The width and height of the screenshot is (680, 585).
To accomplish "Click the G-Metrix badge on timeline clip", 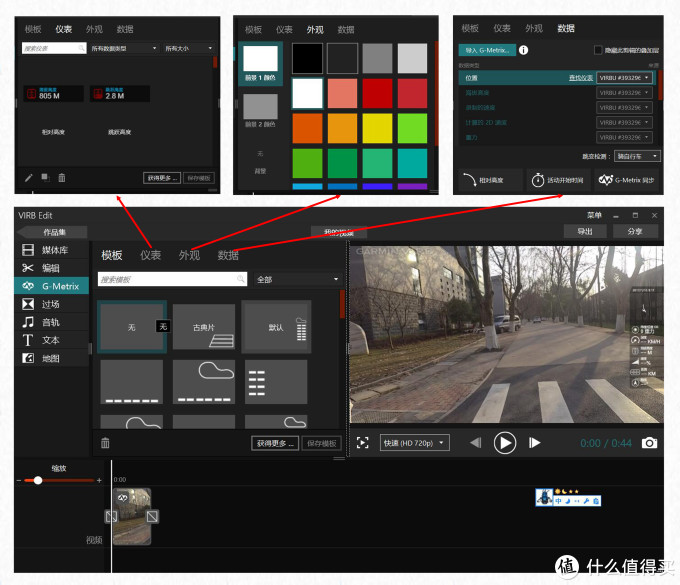I will coord(122,498).
